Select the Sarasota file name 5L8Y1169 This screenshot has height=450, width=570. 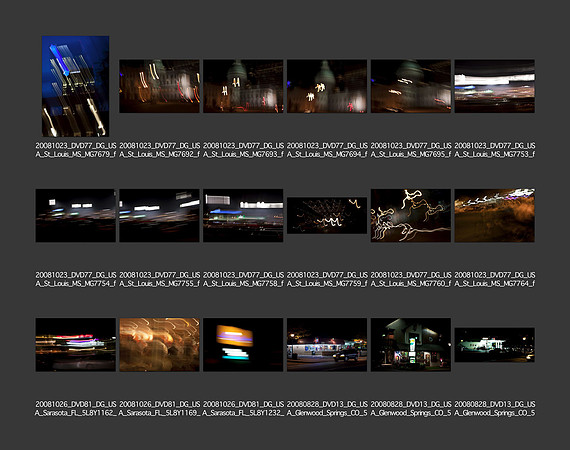pos(159,408)
